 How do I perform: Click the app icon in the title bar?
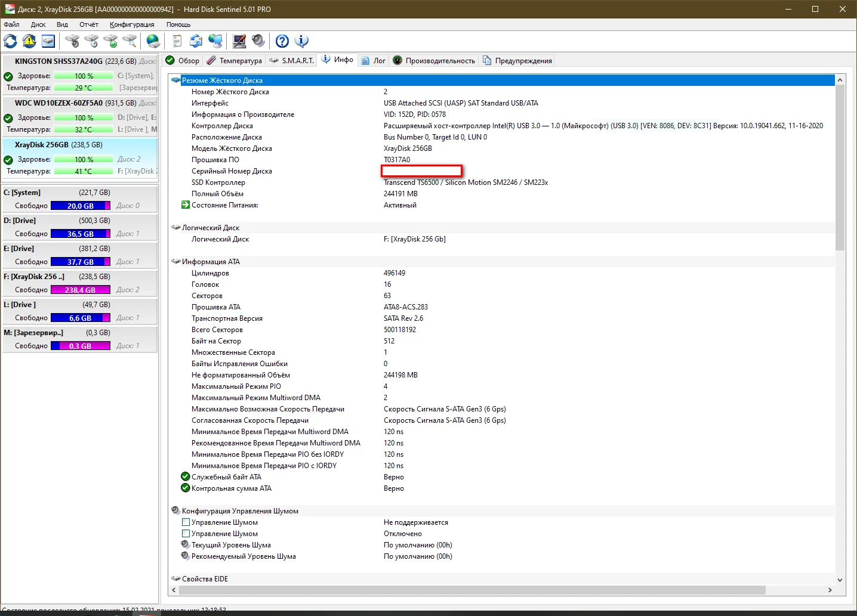point(10,9)
